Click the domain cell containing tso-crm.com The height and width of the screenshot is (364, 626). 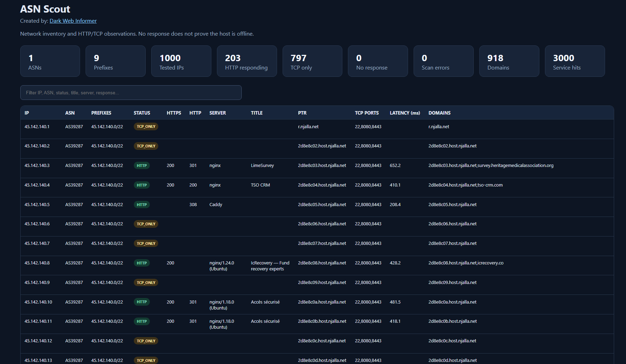(x=466, y=185)
